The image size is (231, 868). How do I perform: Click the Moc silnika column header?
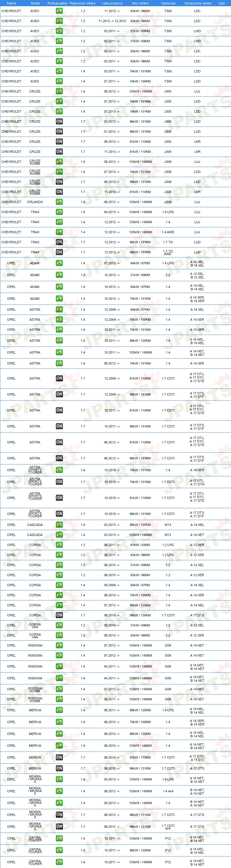point(140,3)
